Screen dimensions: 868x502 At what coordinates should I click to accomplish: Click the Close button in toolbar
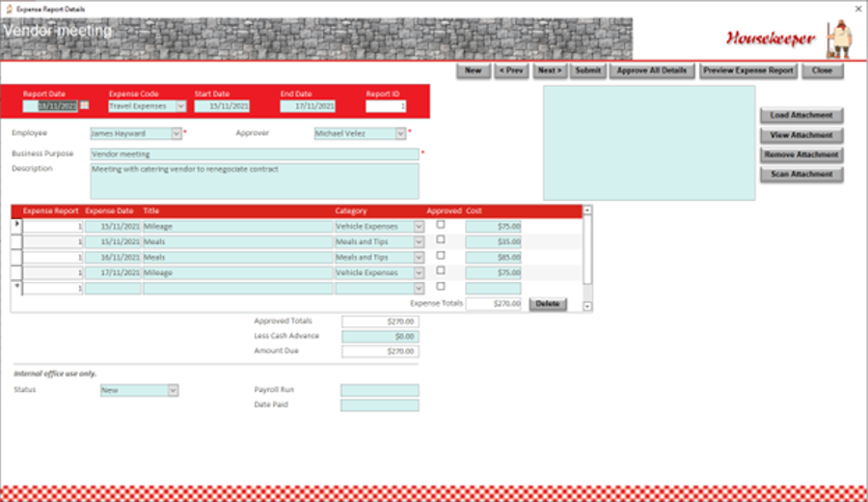[x=822, y=70]
